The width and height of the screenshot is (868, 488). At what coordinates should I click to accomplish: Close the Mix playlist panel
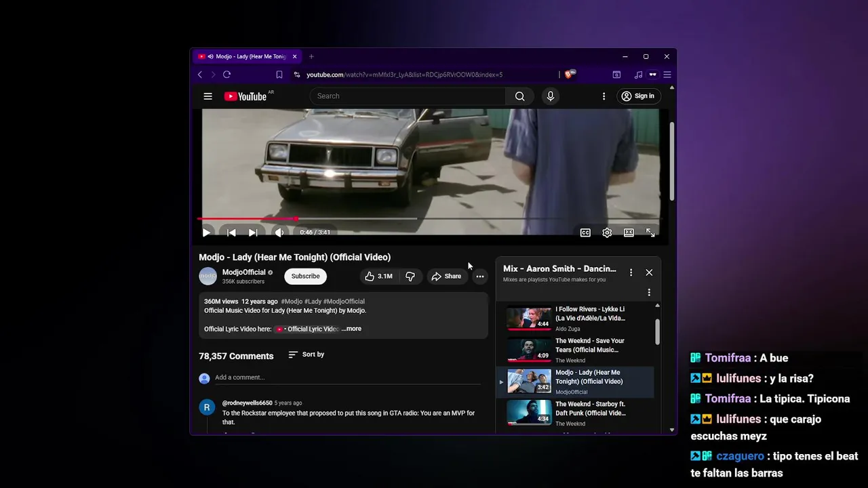click(649, 272)
